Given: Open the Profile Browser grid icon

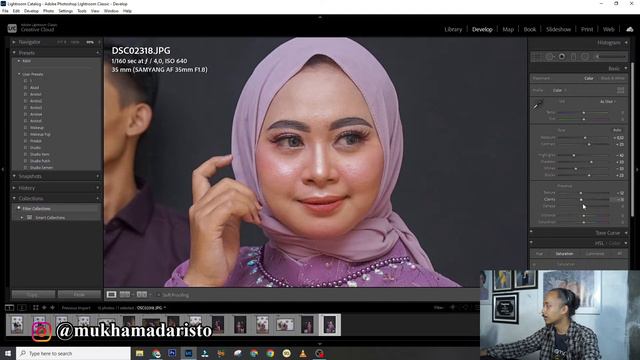Looking at the screenshot, I should (620, 90).
